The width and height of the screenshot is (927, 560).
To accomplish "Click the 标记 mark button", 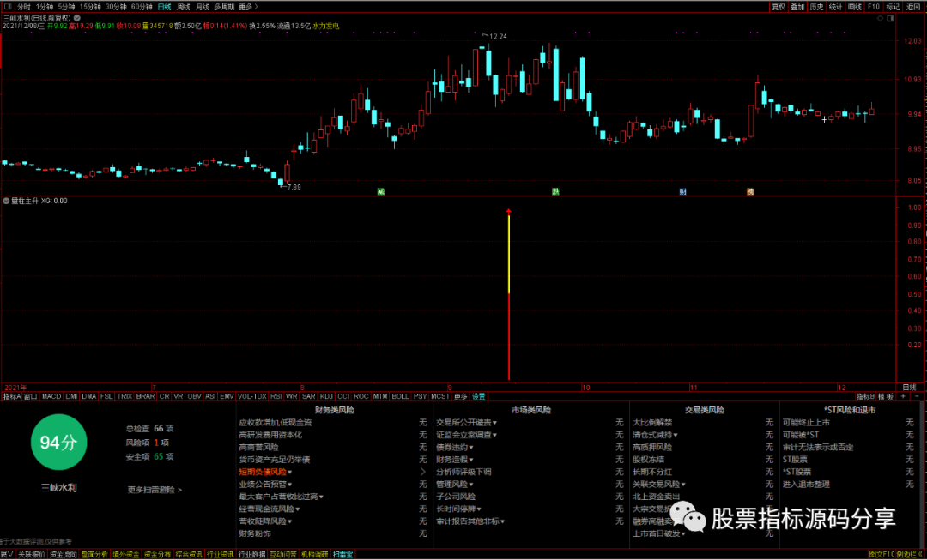I will 893,7.
